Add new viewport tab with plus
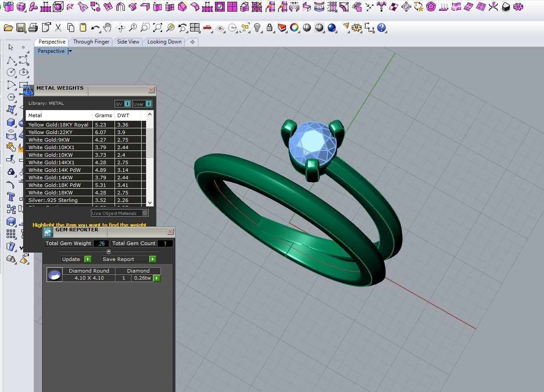Viewport: 544px width, 392px height. (192, 42)
